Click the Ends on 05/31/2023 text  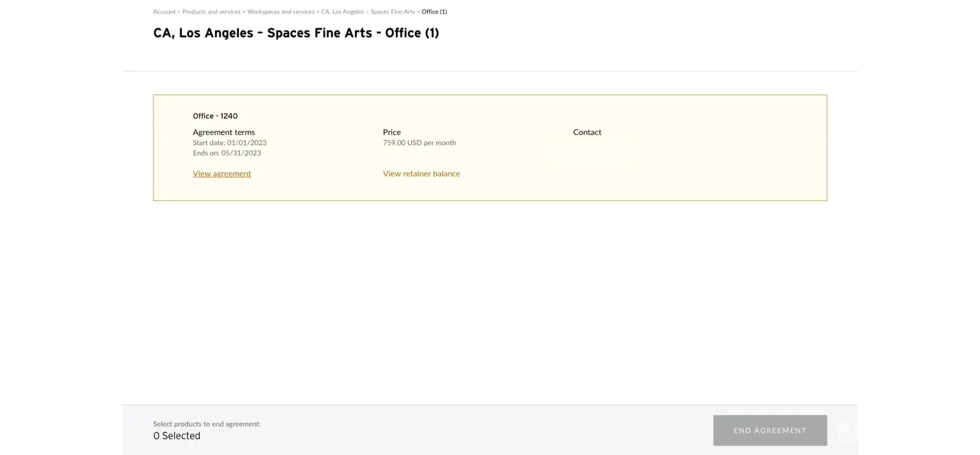(x=227, y=153)
